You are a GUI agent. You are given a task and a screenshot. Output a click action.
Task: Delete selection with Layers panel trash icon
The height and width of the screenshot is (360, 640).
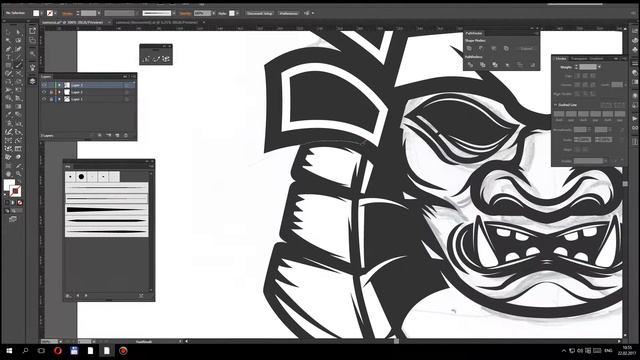[126, 135]
